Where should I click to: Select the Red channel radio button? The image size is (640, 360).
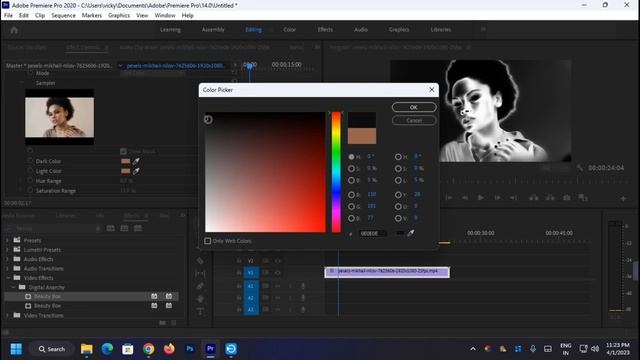[351, 195]
